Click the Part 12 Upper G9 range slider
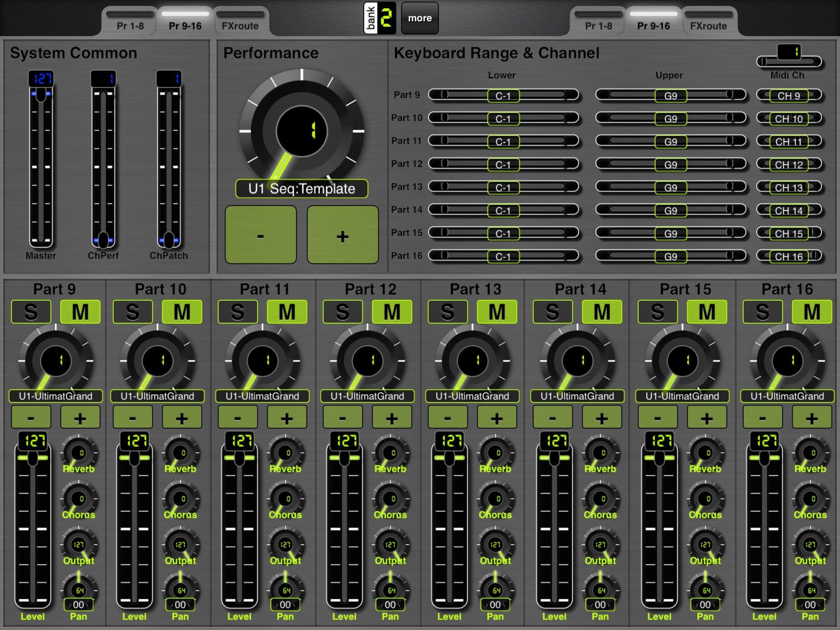The image size is (840, 630). tap(671, 165)
